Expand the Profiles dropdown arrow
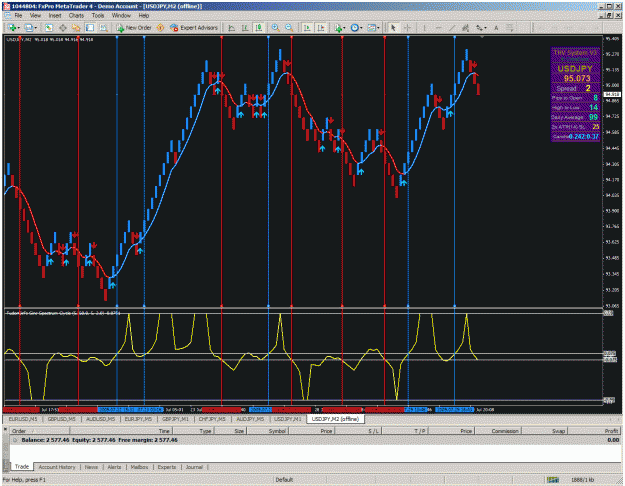The height and width of the screenshot is (486, 625). (x=35, y=28)
